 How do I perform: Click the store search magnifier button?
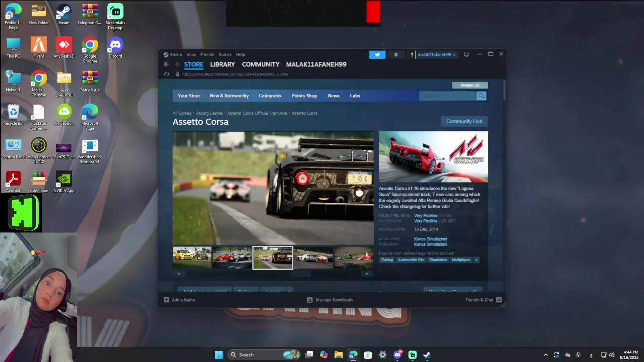click(481, 96)
